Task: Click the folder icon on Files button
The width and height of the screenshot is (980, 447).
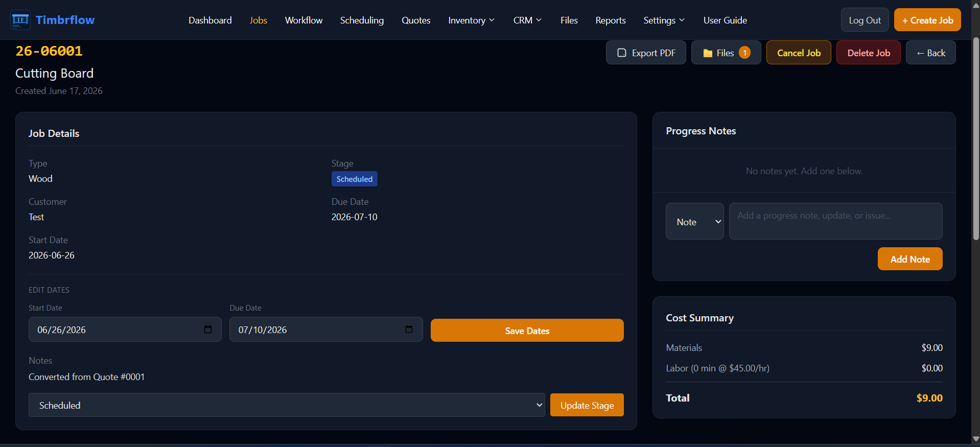Action: pyautogui.click(x=708, y=53)
